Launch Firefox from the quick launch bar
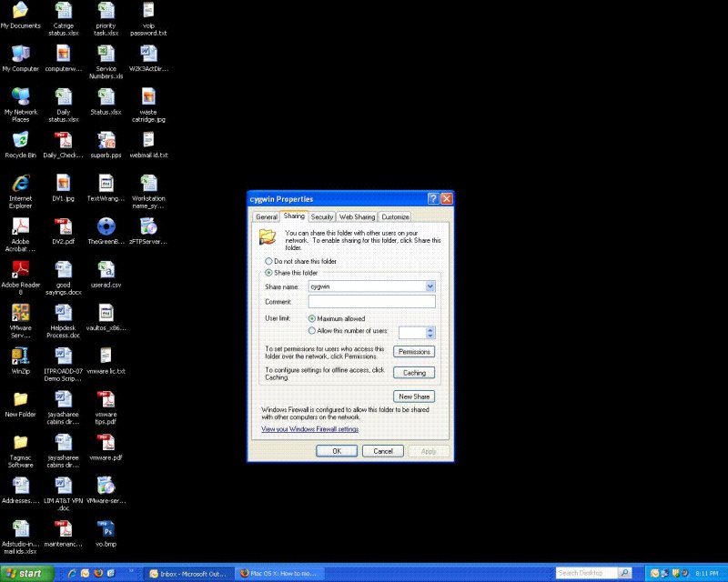Image resolution: width=728 pixels, height=582 pixels. pyautogui.click(x=98, y=573)
